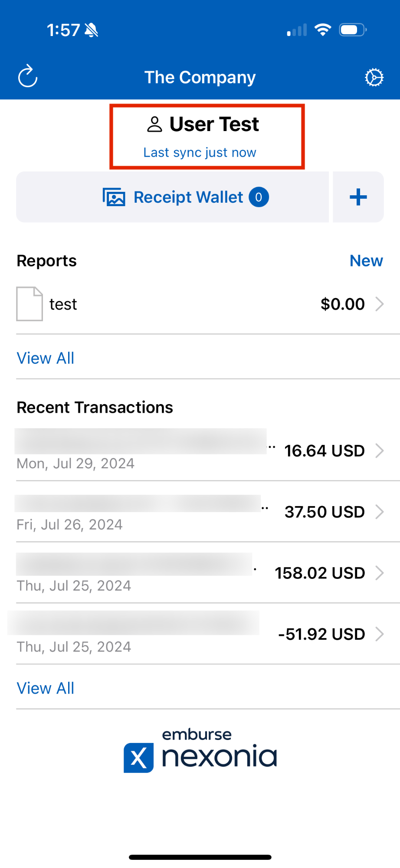This screenshot has width=400, height=868.
Task: Open the Receipt Wallet button
Action: point(188,197)
